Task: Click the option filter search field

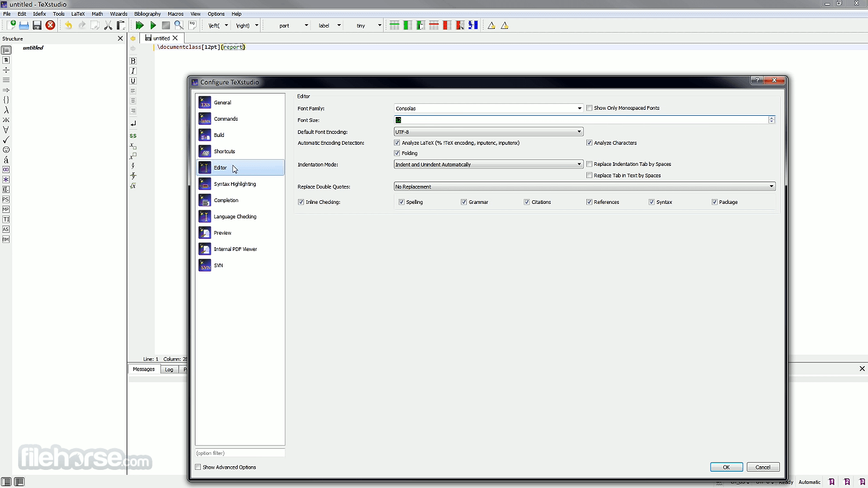Action: tap(240, 453)
